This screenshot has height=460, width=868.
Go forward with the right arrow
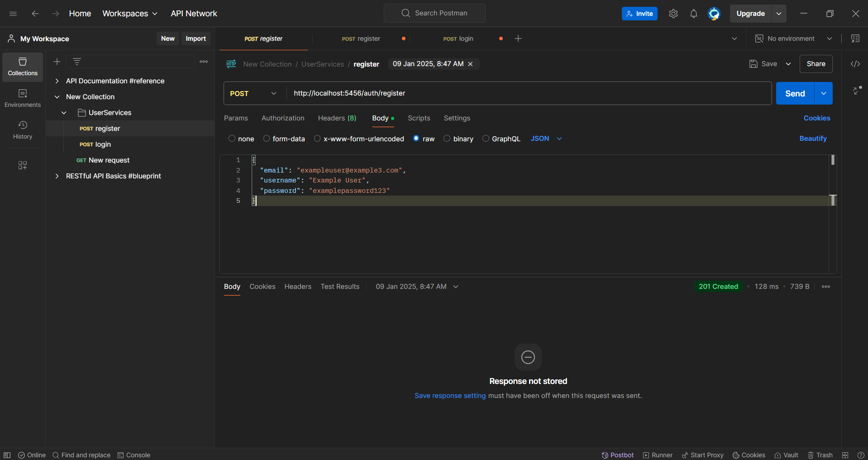click(55, 14)
